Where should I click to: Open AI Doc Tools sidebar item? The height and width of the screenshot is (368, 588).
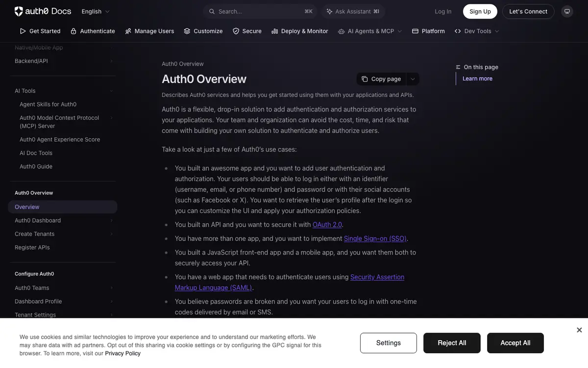36,153
